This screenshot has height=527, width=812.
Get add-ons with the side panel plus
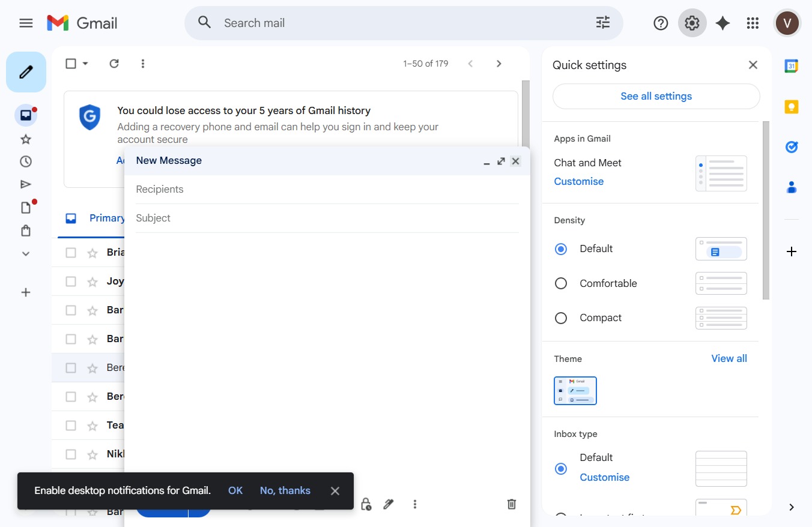click(x=792, y=251)
